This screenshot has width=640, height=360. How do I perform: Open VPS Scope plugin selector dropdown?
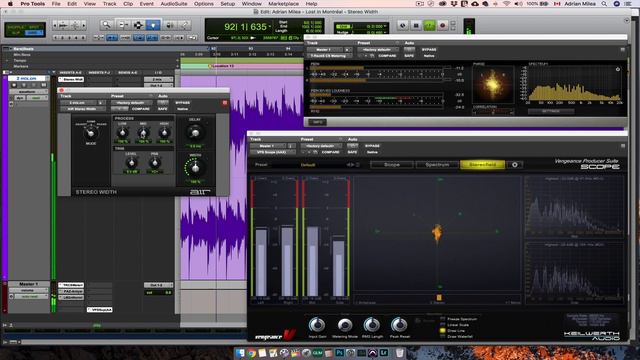(273, 152)
